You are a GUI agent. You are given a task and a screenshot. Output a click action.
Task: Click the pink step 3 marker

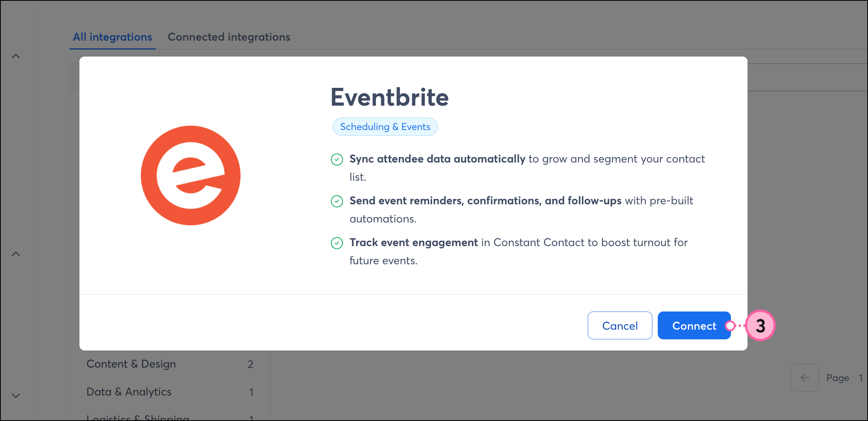coord(760,326)
